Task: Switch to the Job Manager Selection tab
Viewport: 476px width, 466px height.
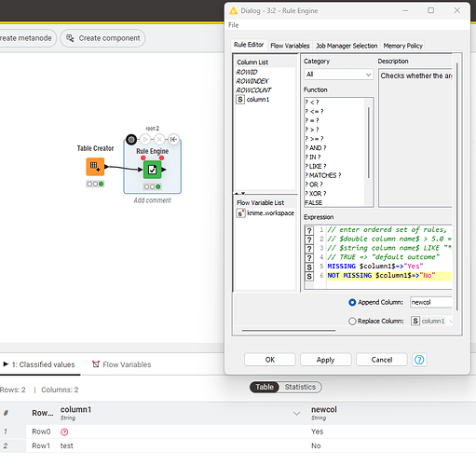Action: pyautogui.click(x=347, y=46)
